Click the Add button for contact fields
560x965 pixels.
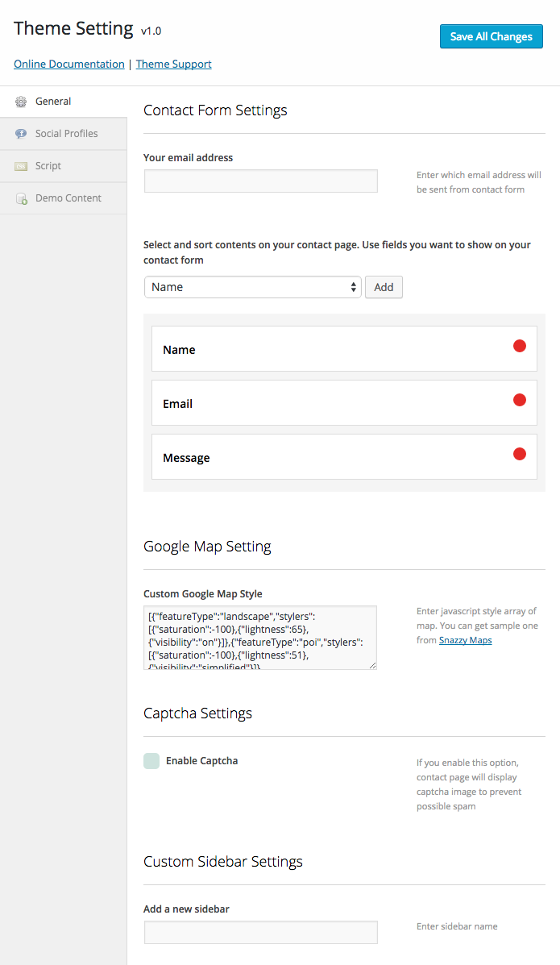click(384, 287)
